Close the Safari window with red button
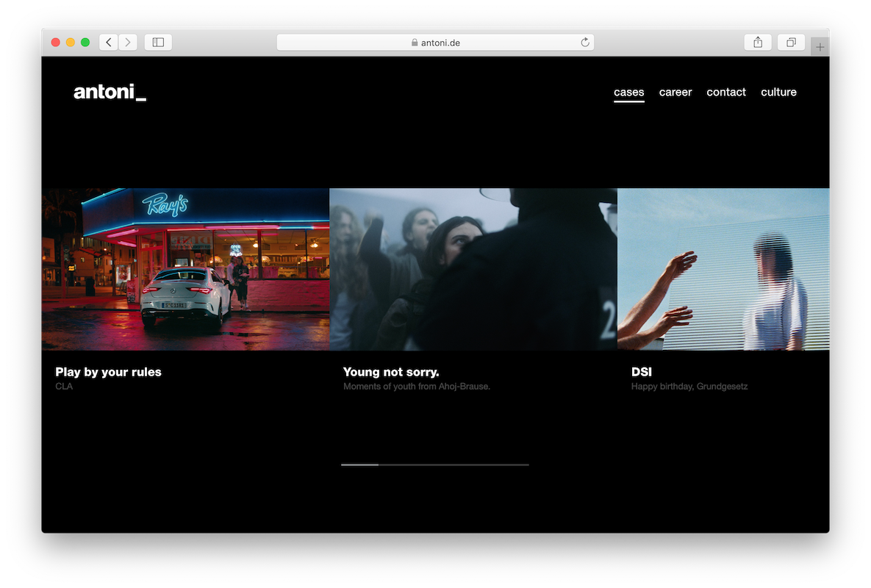871x588 pixels. tap(56, 42)
